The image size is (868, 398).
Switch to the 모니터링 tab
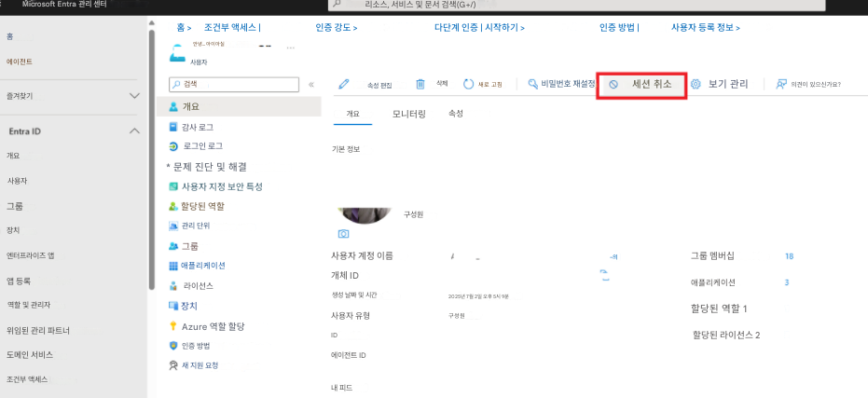click(x=409, y=114)
